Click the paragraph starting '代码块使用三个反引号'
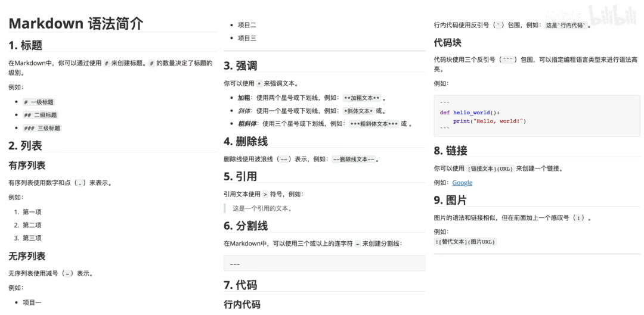Viewport: 644px width, 315px height. pos(536,65)
